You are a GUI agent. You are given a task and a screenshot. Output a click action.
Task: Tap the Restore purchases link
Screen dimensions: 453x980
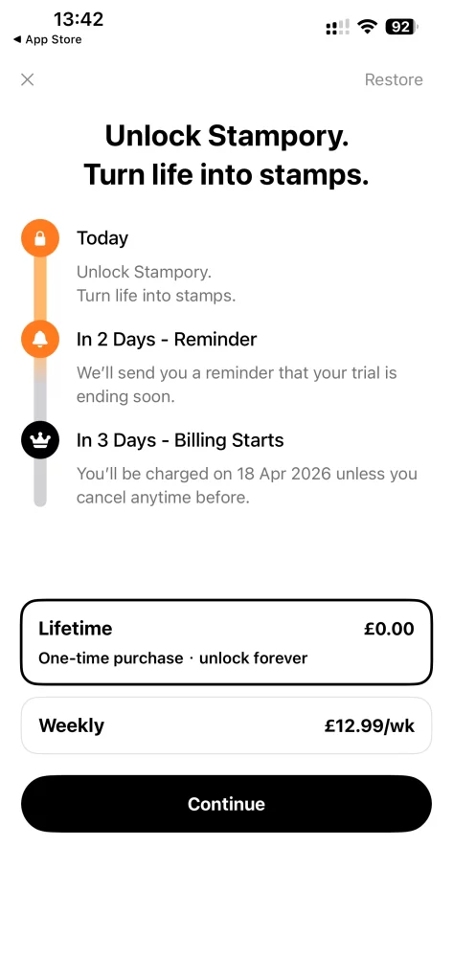click(394, 79)
